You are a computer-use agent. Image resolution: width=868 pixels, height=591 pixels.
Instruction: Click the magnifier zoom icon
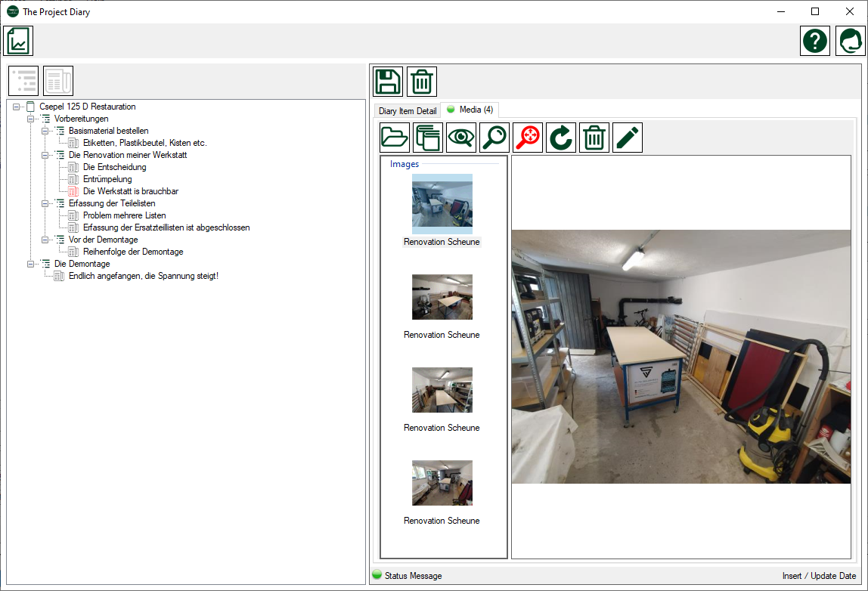tap(494, 138)
